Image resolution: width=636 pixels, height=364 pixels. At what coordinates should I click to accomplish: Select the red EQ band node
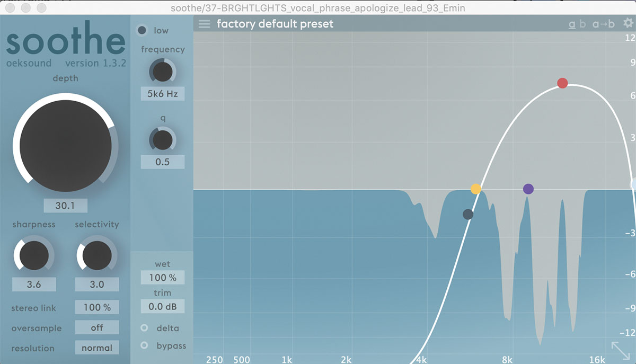coord(562,83)
